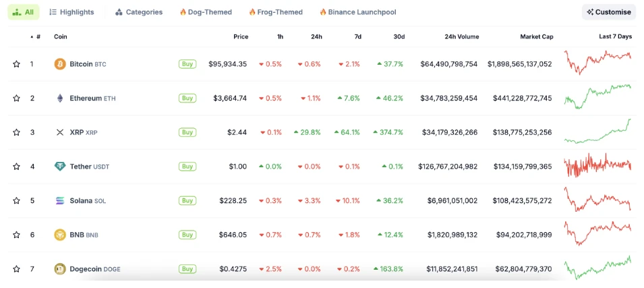The width and height of the screenshot is (644, 288).
Task: Click the Solana logo icon
Action: 60,200
